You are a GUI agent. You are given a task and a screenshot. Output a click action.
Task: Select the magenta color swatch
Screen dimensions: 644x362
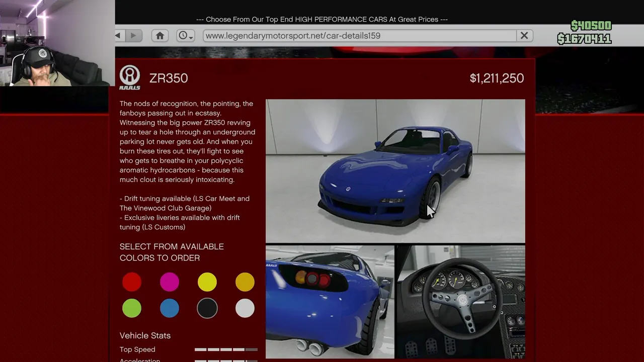click(170, 282)
